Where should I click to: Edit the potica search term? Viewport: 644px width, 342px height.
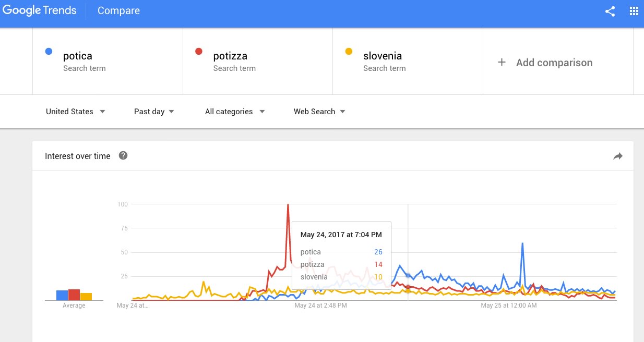pyautogui.click(x=108, y=61)
